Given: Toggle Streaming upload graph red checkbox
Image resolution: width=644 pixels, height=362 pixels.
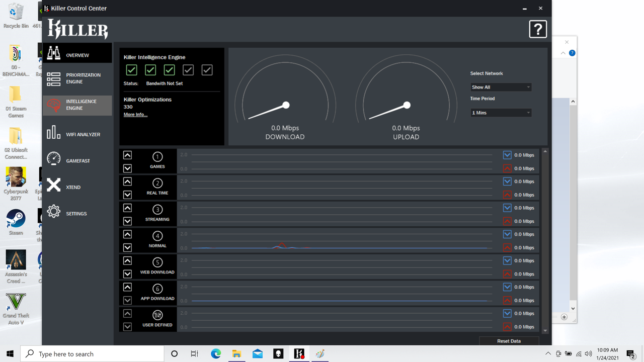Looking at the screenshot, I should 507,221.
